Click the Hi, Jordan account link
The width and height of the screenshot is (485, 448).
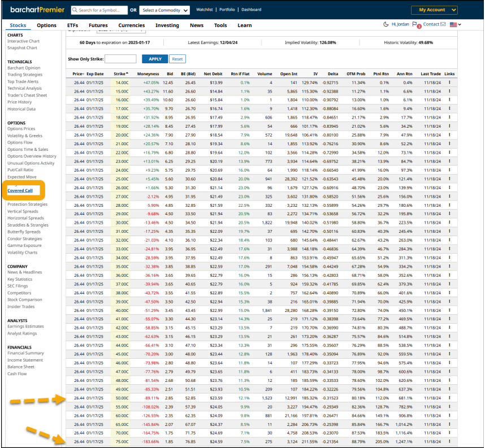point(400,24)
